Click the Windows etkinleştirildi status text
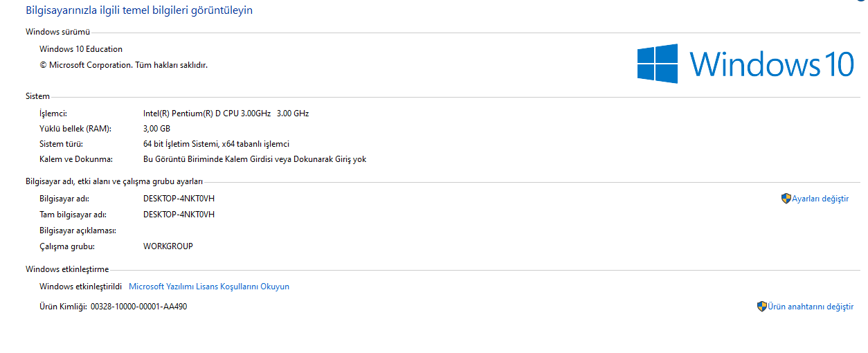 (x=80, y=287)
